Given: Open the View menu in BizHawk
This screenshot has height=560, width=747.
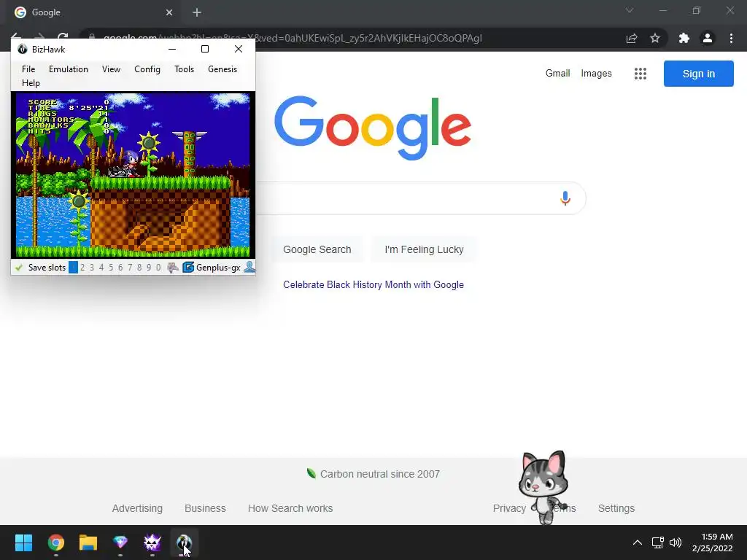Looking at the screenshot, I should click(111, 69).
